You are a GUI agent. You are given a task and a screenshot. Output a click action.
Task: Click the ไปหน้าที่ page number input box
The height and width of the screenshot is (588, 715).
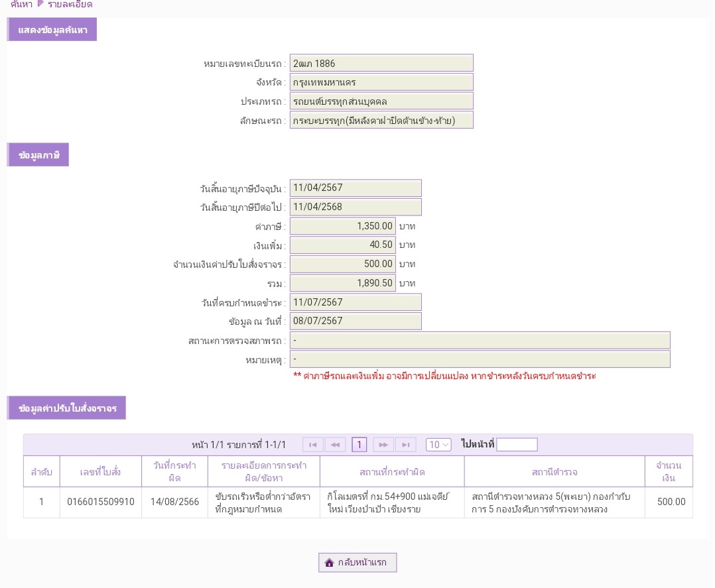517,444
